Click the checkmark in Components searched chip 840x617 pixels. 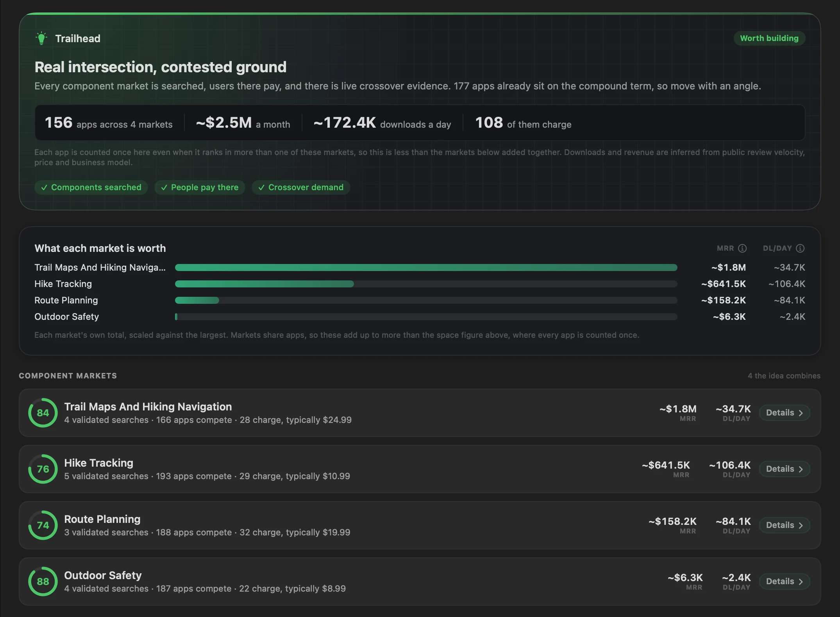[x=44, y=187]
